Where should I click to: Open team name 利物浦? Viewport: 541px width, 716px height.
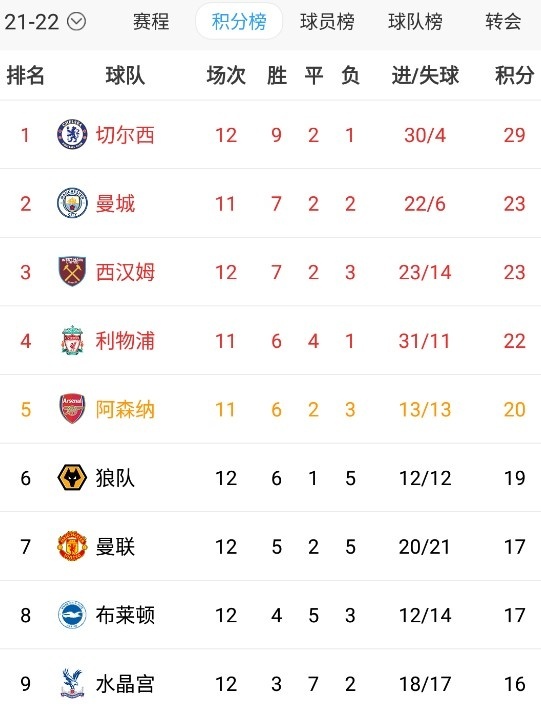tap(125, 341)
